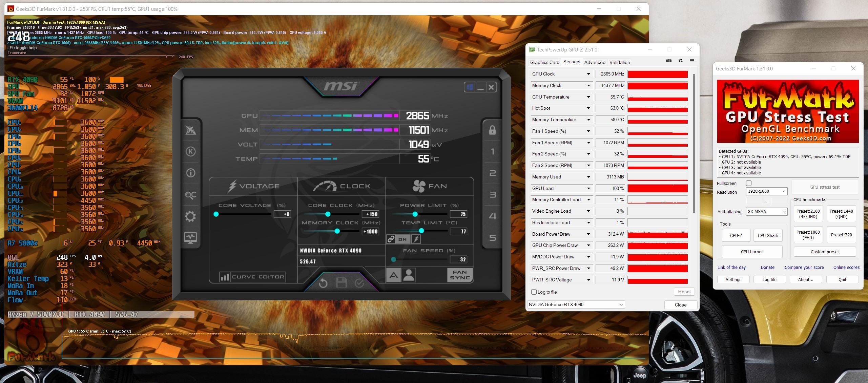Toggle the fan ON switch
Image resolution: width=868 pixels, height=383 pixels.
coord(402,239)
